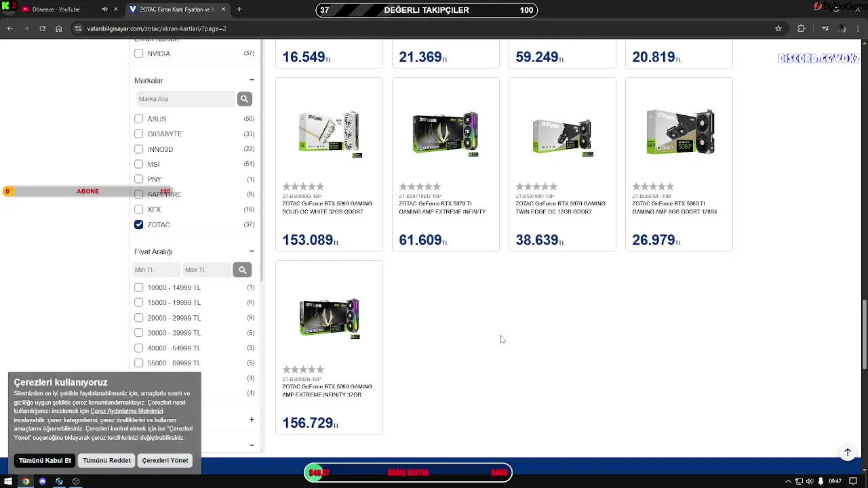
Task: Select the 10000 - 14999 TL price range
Action: 138,287
